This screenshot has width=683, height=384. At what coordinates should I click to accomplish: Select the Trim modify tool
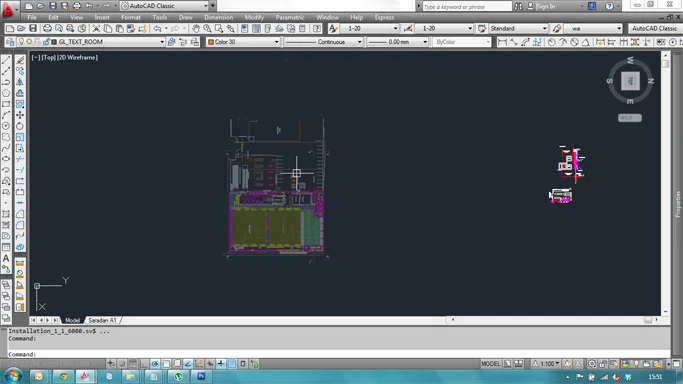[20, 159]
